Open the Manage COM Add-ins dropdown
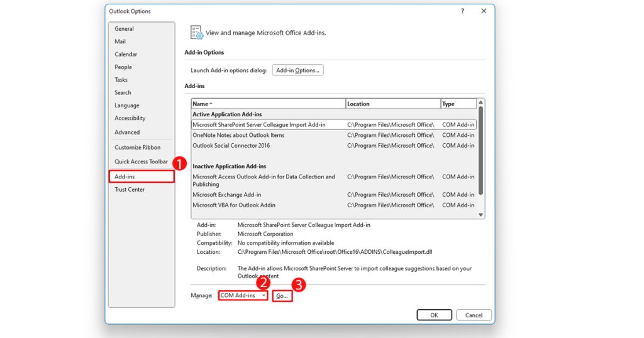This screenshot has height=338, width=644. coord(243,295)
